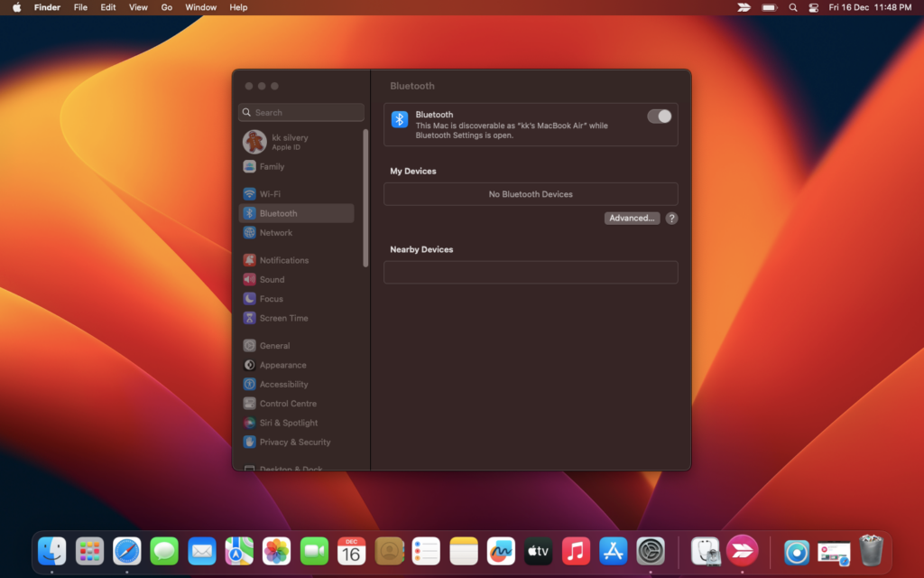Open Music from the Dock
Viewport: 924px width, 578px height.
[576, 552]
